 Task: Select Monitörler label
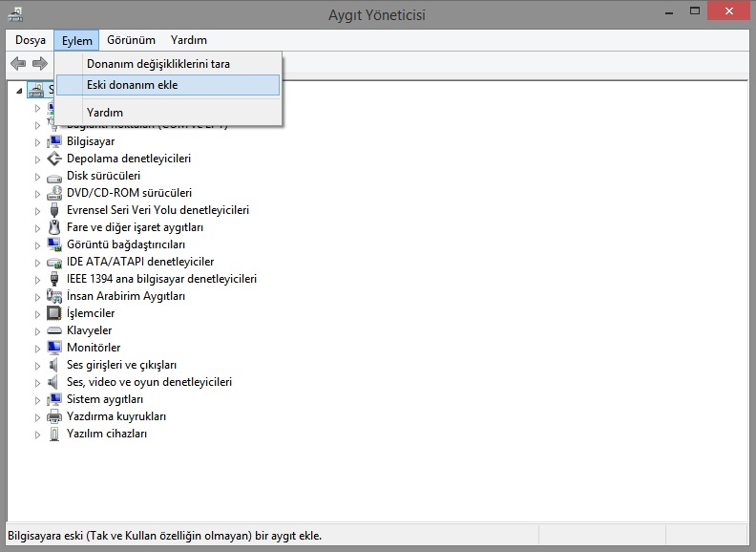click(94, 348)
